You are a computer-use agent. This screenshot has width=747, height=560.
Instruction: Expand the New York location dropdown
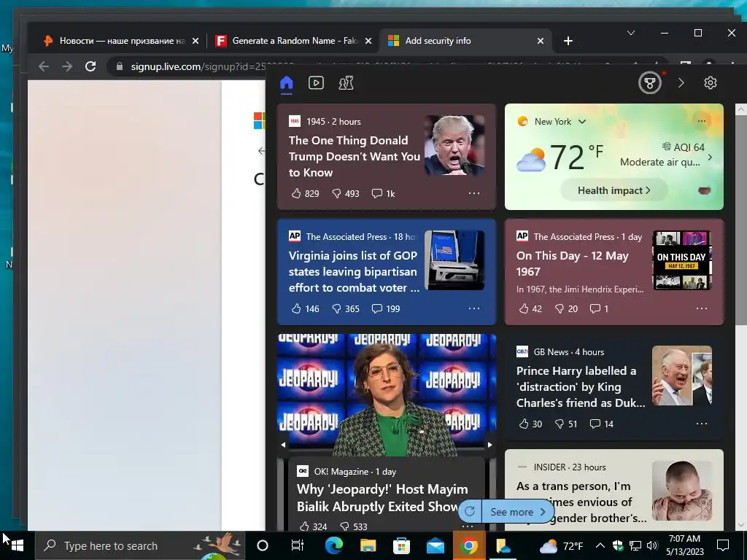coord(581,122)
